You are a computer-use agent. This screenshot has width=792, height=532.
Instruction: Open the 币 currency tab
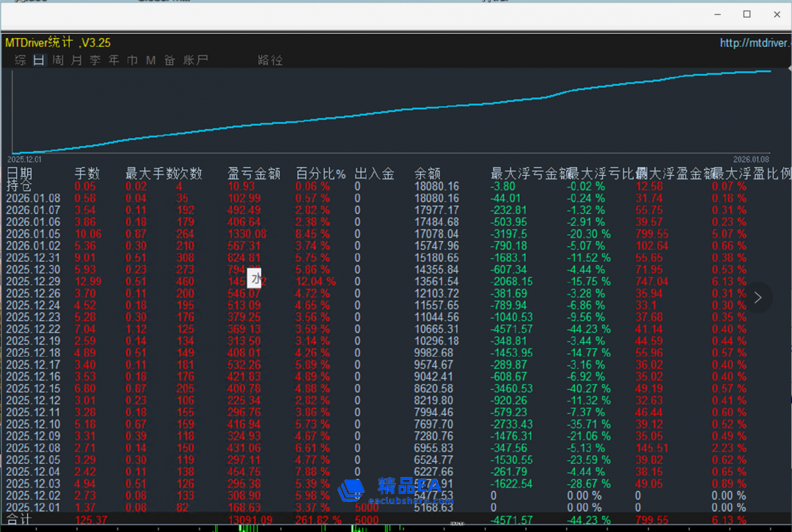coord(132,60)
